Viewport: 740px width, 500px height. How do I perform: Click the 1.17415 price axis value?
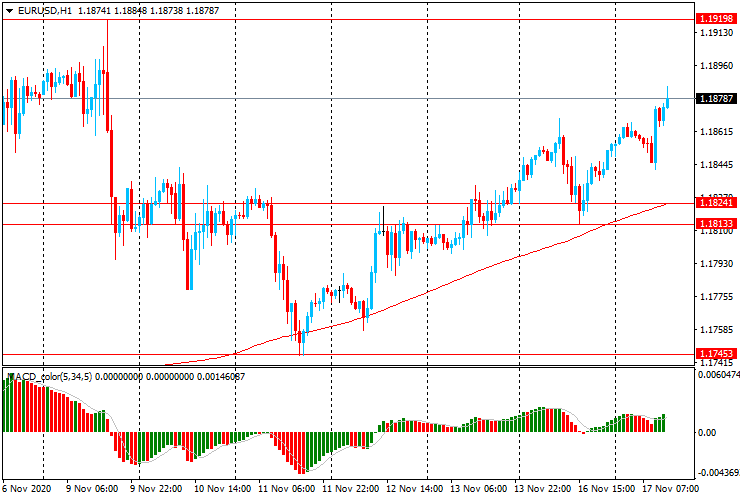click(717, 363)
